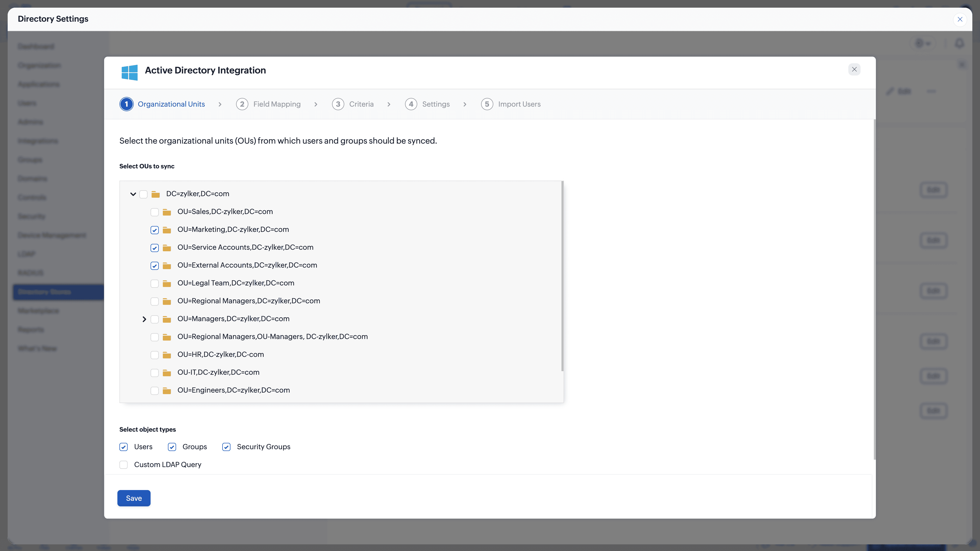980x551 pixels.
Task: Enable the Custom LDAP Query checkbox
Action: pyautogui.click(x=124, y=465)
